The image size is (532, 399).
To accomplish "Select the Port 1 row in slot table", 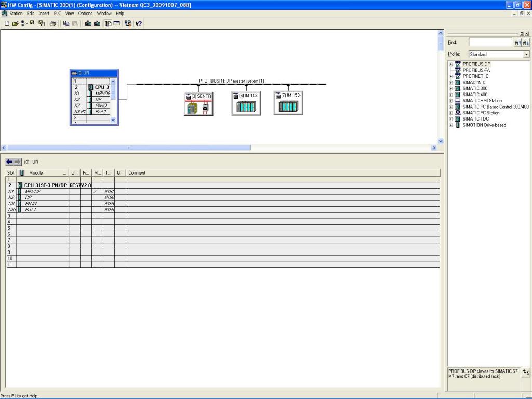I will coord(223,210).
